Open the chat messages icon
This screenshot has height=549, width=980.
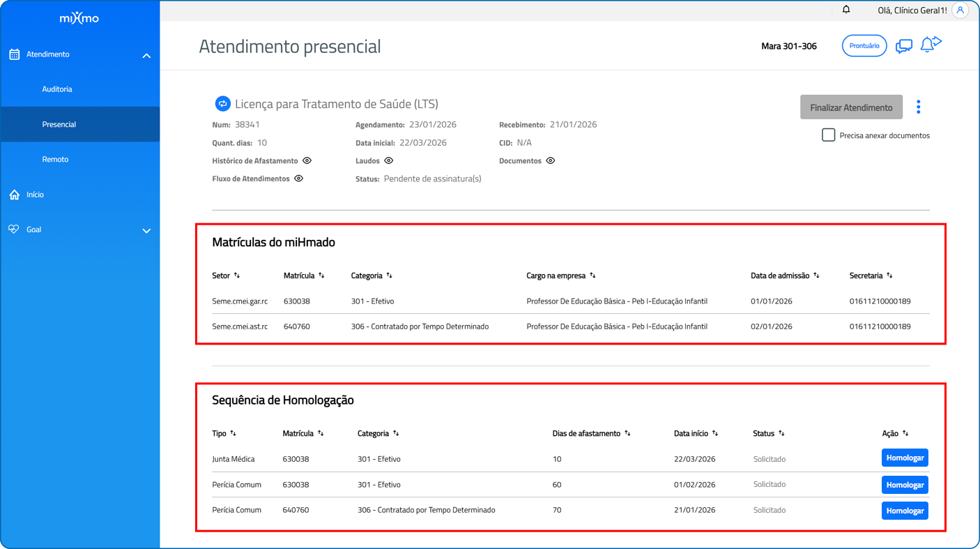903,46
